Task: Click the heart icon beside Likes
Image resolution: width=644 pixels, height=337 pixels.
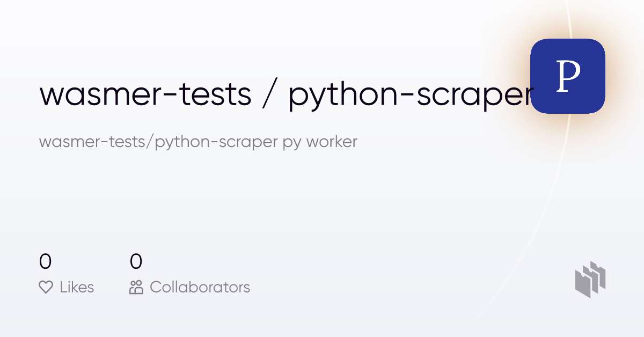Action: 46,288
